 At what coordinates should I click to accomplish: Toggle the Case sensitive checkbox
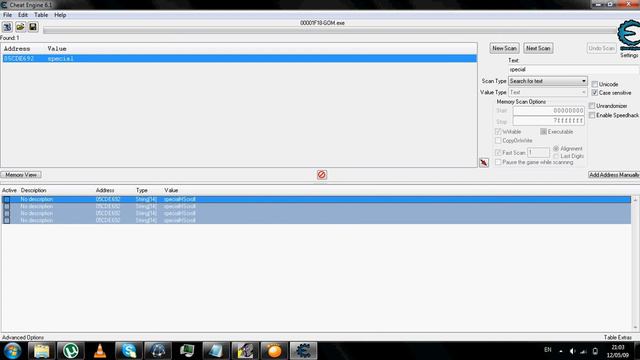point(595,93)
